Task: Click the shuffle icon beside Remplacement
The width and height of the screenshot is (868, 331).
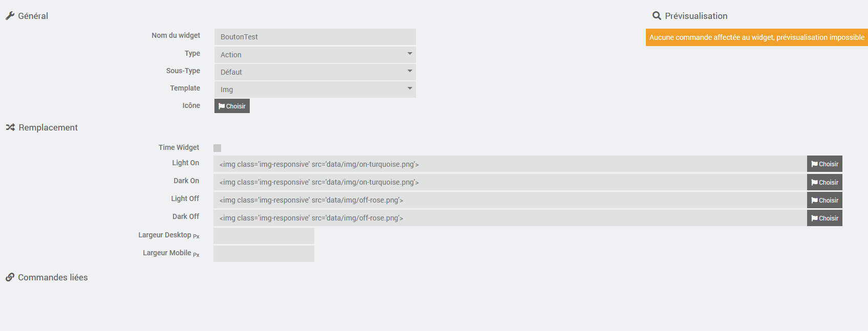Action: [10, 127]
